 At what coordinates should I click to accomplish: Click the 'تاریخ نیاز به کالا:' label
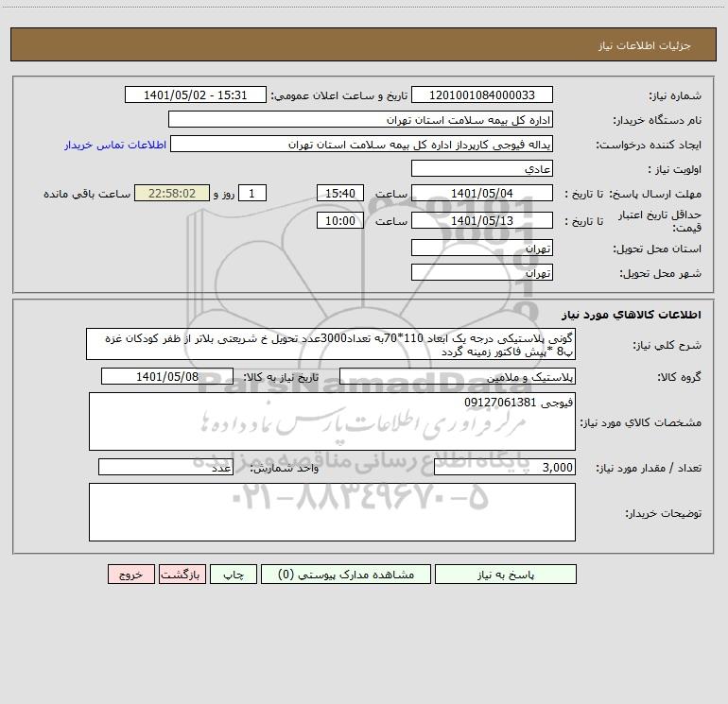click(x=281, y=377)
